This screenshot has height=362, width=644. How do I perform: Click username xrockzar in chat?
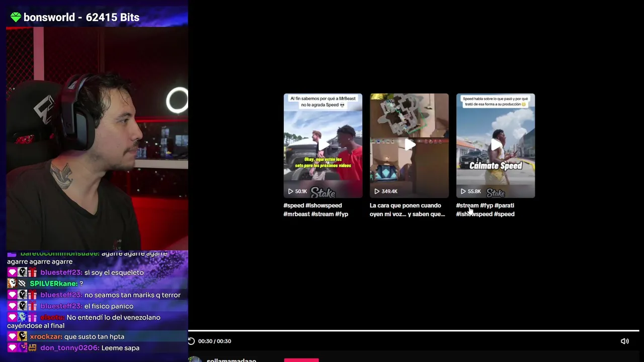click(46, 336)
